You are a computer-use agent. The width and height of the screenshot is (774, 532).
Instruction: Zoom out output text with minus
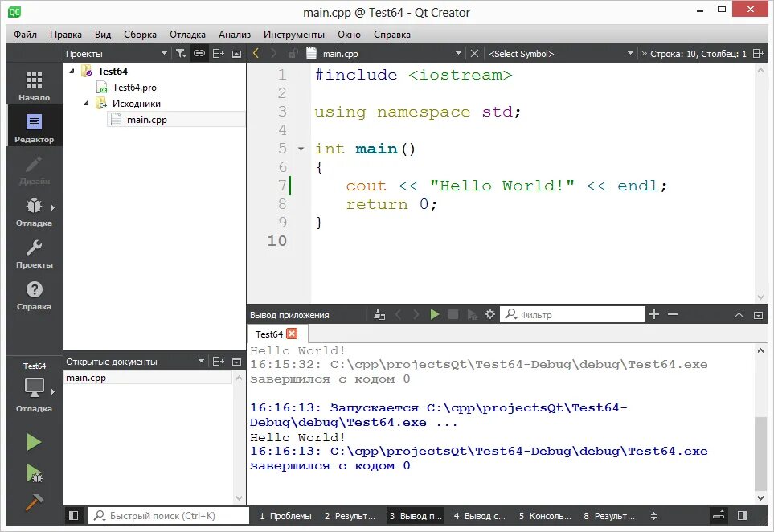(x=672, y=314)
